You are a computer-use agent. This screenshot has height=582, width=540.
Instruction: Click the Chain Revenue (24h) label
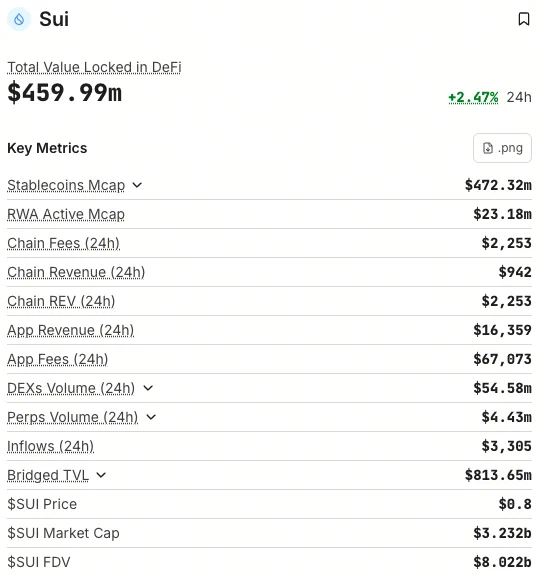[76, 272]
